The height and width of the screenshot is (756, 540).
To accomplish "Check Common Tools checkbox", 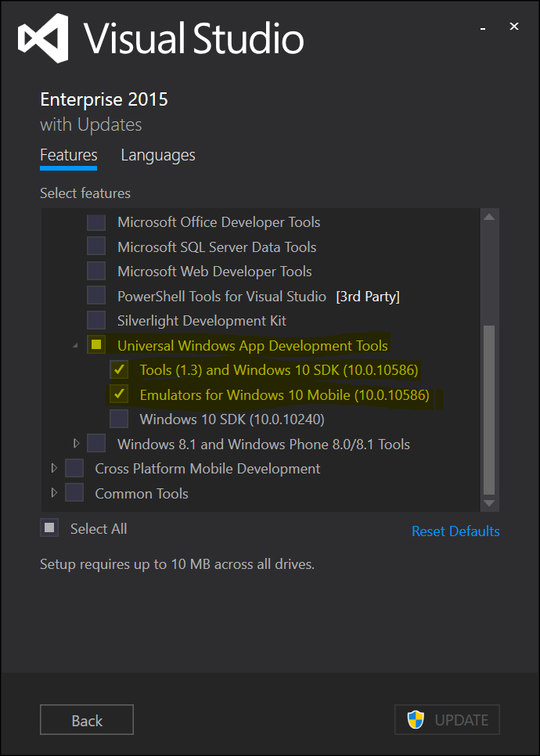I will tap(74, 493).
